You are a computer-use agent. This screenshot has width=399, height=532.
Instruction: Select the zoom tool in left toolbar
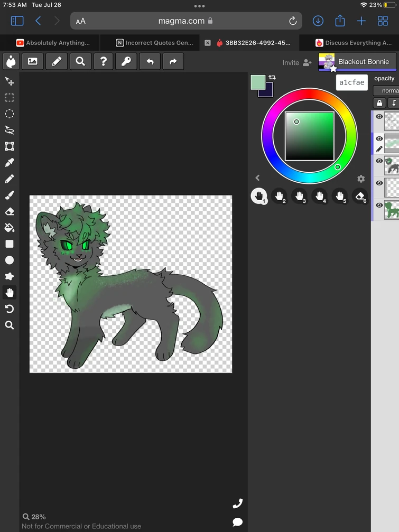pyautogui.click(x=10, y=325)
